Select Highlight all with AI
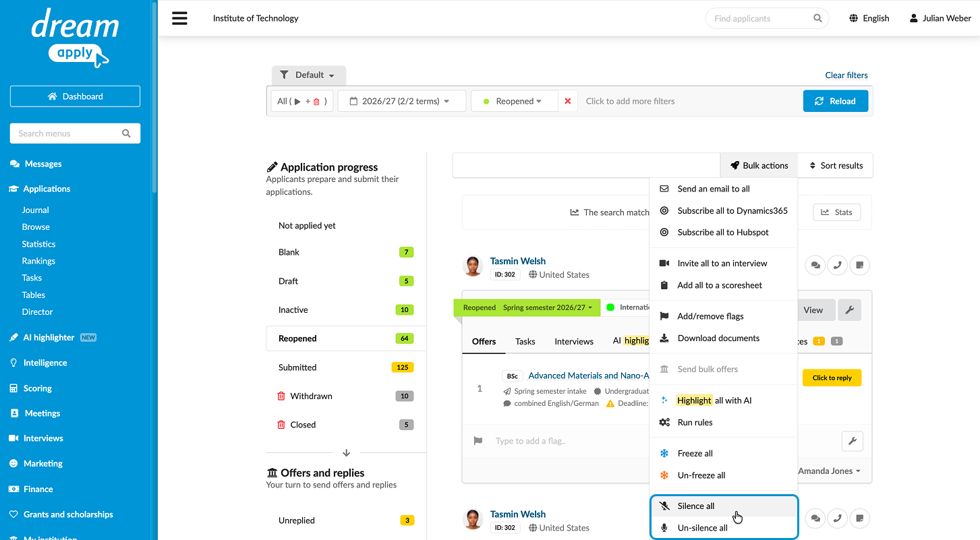980x540 pixels. (724, 400)
